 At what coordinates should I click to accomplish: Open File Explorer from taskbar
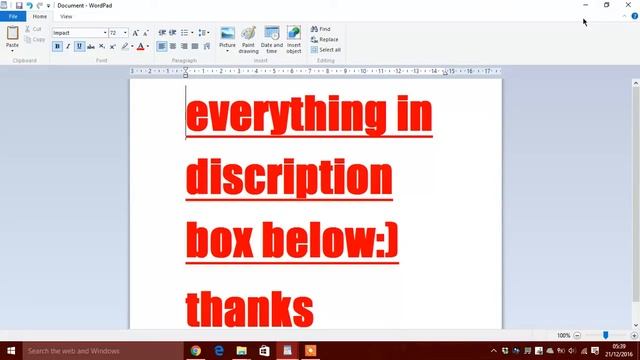tap(242, 351)
